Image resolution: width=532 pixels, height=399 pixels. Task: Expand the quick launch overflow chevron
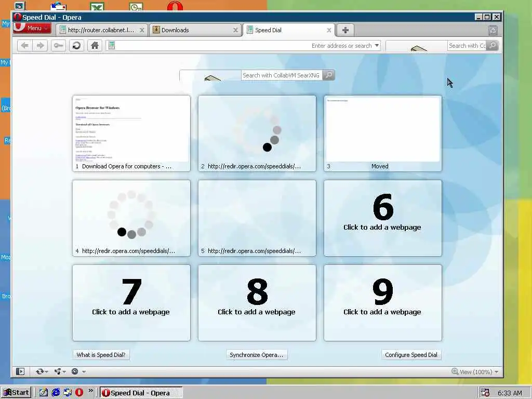coord(90,391)
